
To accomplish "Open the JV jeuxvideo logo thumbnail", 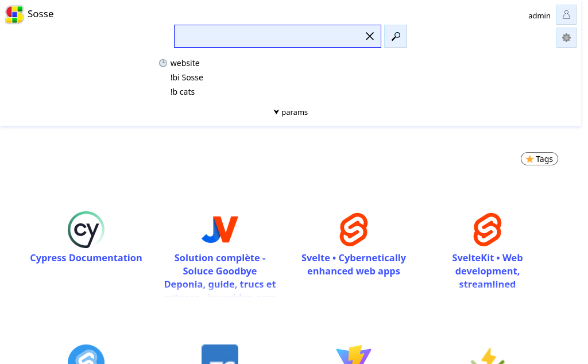I will click(x=220, y=230).
